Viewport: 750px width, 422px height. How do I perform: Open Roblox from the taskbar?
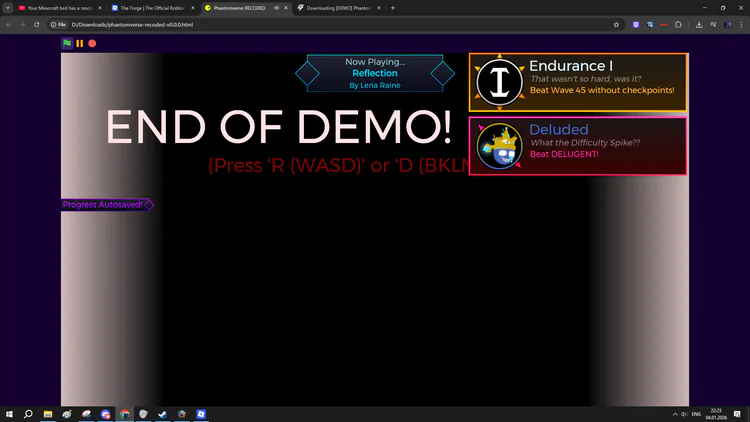[201, 414]
